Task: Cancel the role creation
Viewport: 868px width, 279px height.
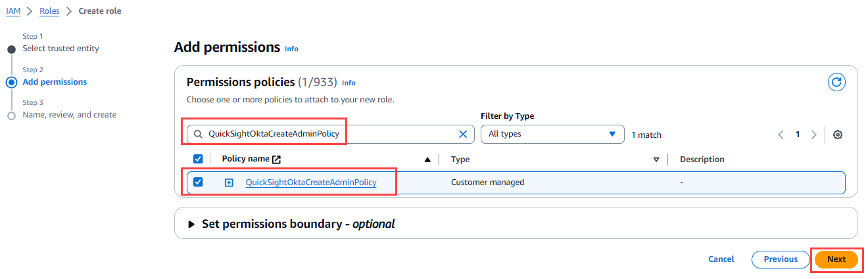Action: pos(721,259)
